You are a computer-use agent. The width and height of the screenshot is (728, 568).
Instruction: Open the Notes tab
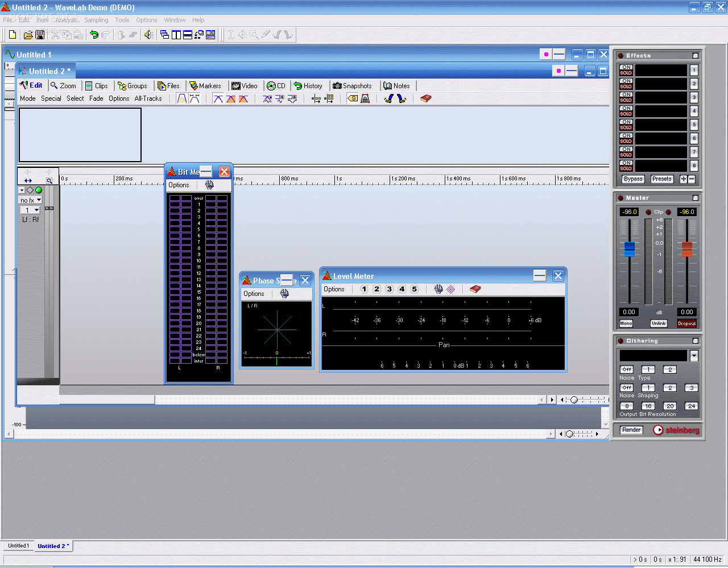coord(397,86)
